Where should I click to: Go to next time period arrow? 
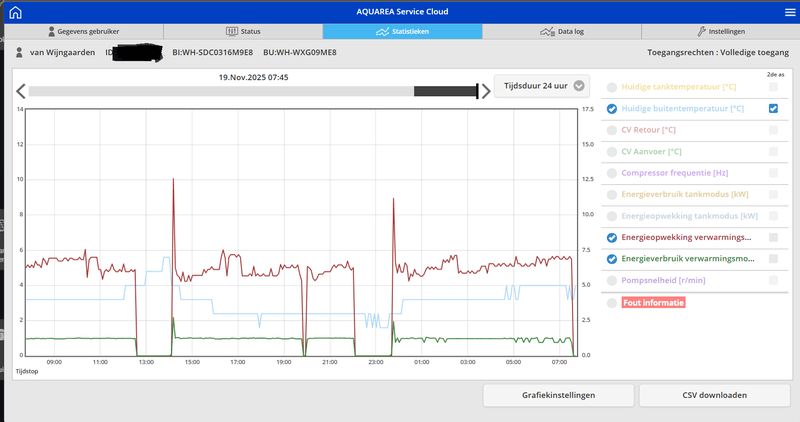[486, 91]
